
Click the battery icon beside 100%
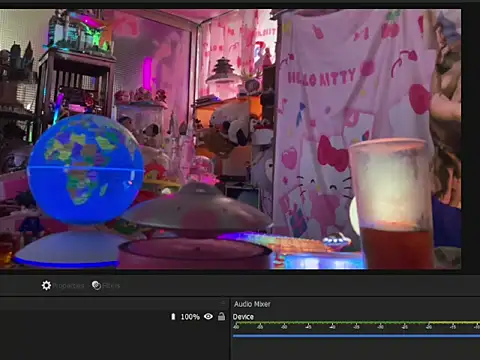coord(173,317)
